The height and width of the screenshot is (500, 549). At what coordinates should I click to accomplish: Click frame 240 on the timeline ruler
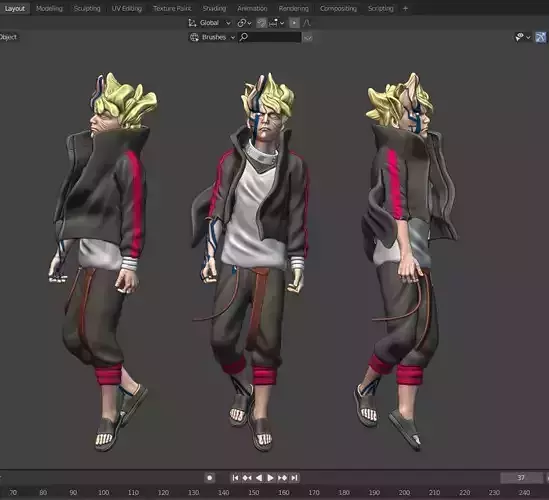tap(524, 493)
